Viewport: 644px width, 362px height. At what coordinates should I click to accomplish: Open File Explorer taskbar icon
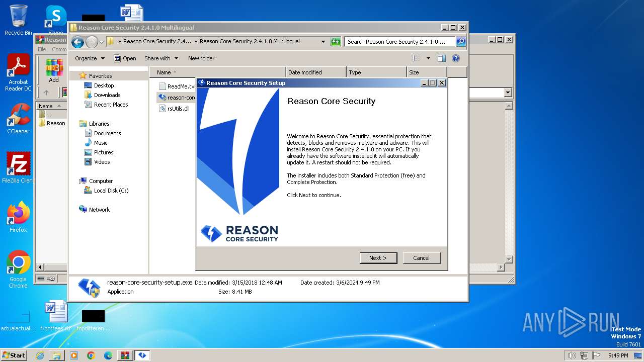click(57, 355)
